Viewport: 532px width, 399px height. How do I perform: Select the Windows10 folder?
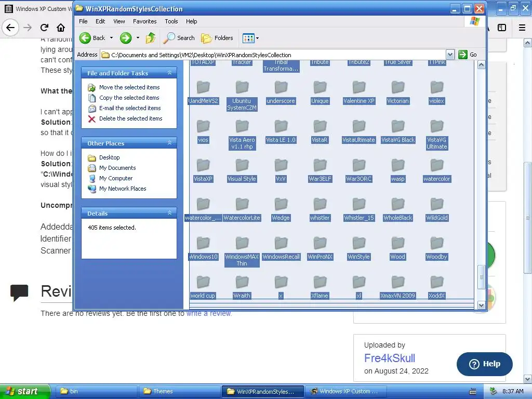tap(203, 249)
